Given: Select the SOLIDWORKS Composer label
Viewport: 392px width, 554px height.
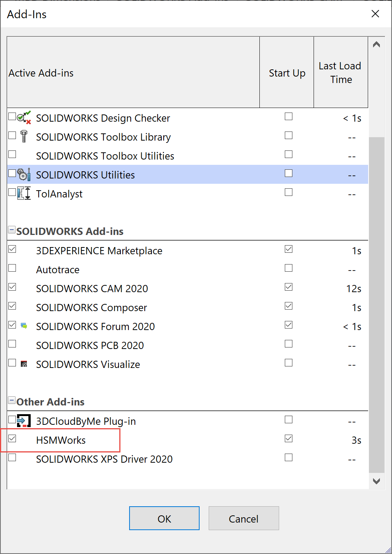Looking at the screenshot, I should click(x=92, y=307).
